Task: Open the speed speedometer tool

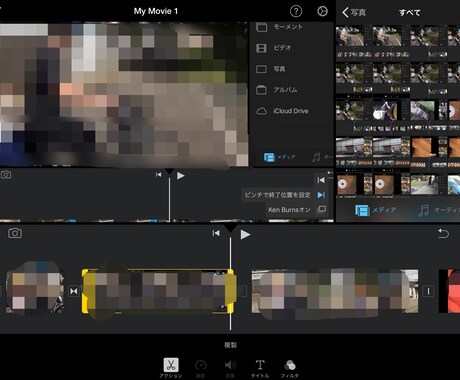Action: tap(200, 368)
